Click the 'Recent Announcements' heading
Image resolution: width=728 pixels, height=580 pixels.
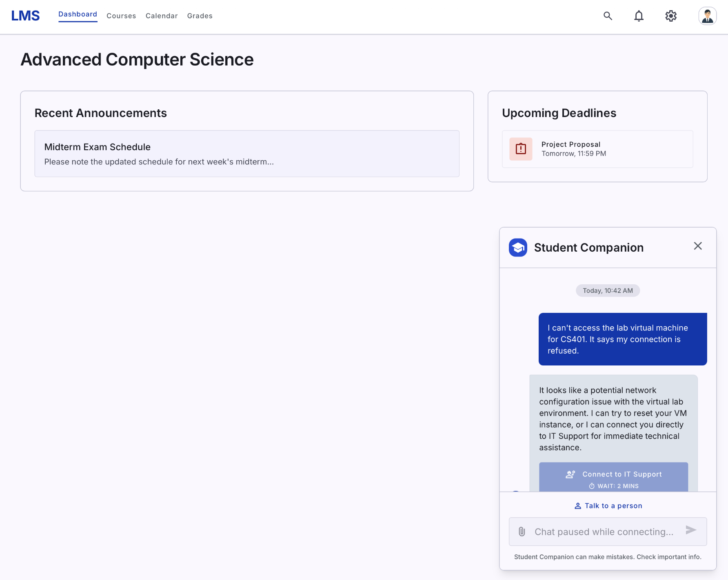101,113
